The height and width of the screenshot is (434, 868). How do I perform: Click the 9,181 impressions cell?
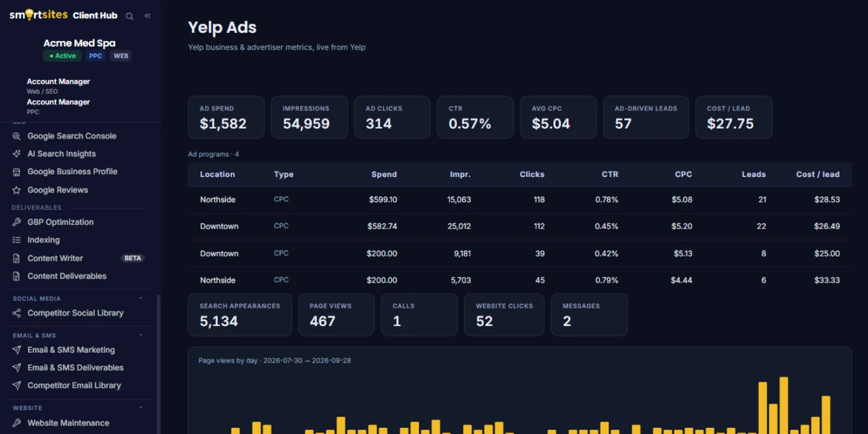point(462,253)
